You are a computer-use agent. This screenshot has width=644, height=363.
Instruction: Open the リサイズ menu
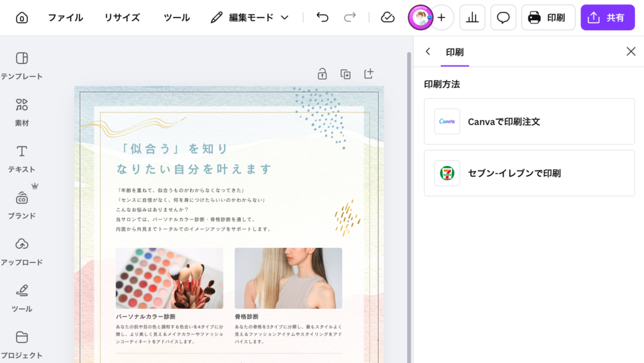(122, 18)
